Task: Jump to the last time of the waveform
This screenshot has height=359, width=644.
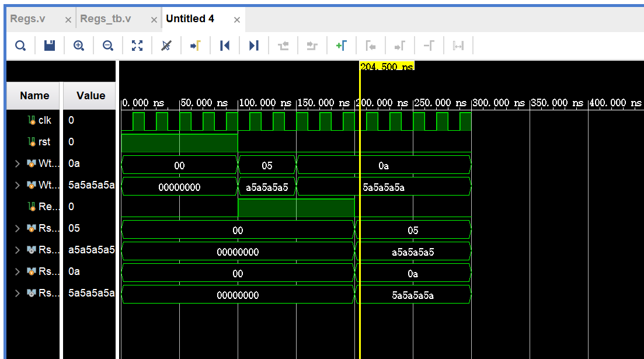Action: pyautogui.click(x=254, y=46)
